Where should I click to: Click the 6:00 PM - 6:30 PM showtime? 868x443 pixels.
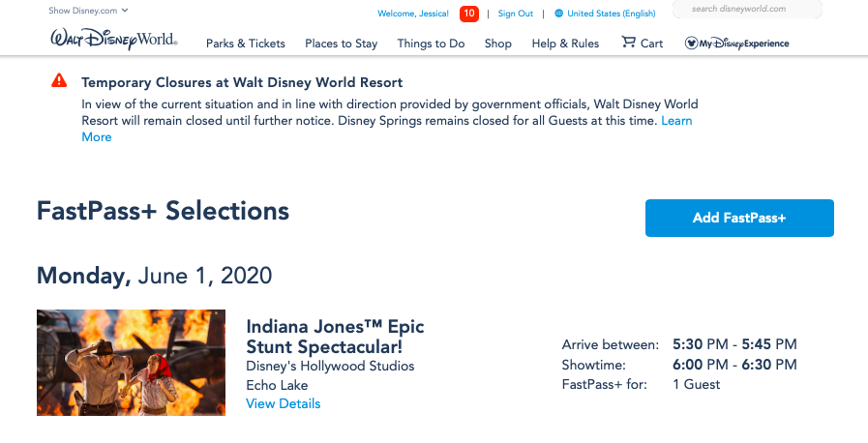pyautogui.click(x=734, y=365)
